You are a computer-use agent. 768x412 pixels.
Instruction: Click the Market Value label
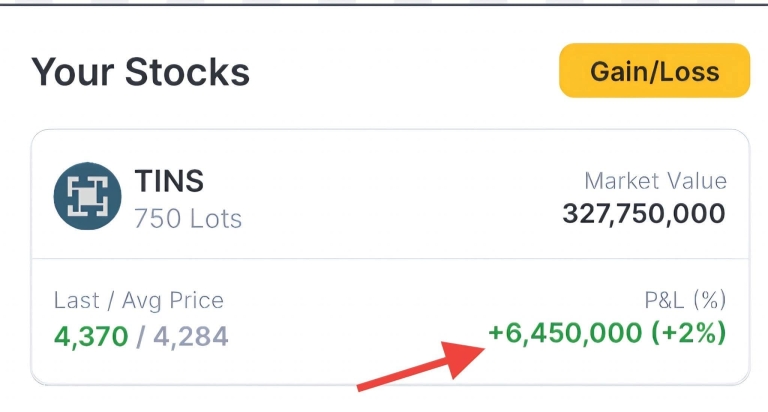click(x=655, y=182)
